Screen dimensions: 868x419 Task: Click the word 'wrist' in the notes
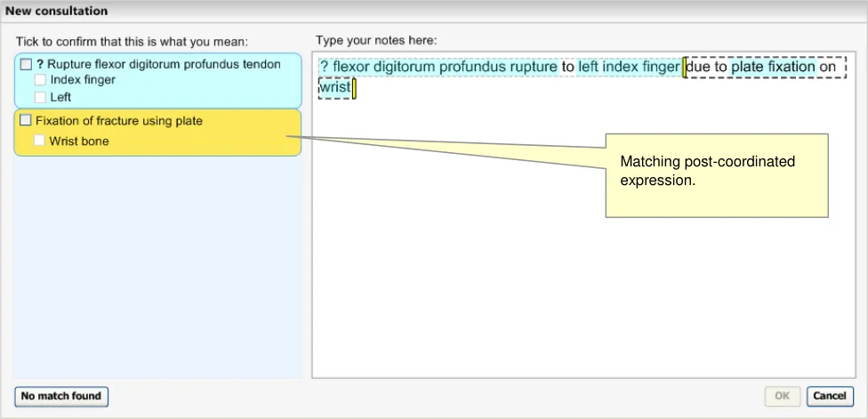coord(334,87)
